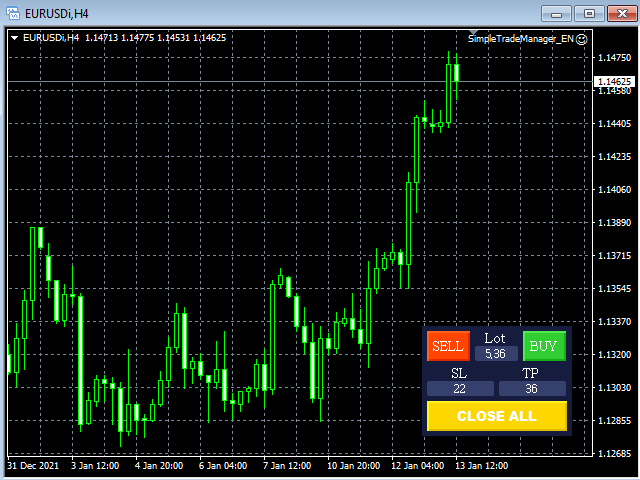This screenshot has height=480, width=640.
Task: Click the chart shift triangle marker at top
Action: [473, 32]
